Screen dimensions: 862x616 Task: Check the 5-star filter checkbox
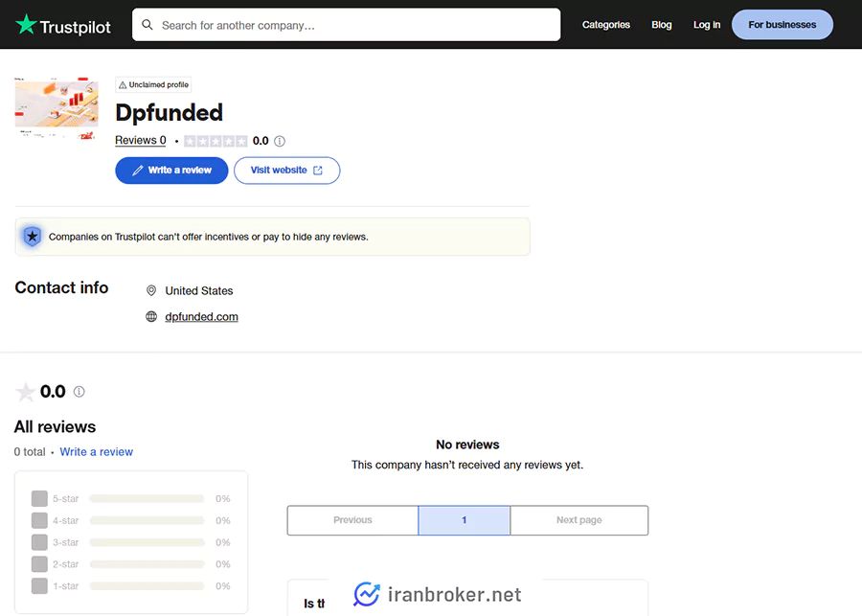(x=39, y=499)
